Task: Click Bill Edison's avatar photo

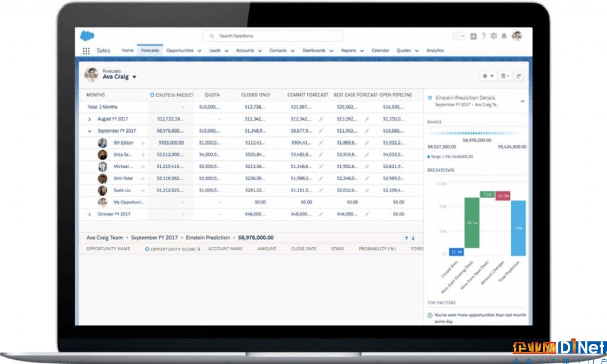Action: [102, 143]
